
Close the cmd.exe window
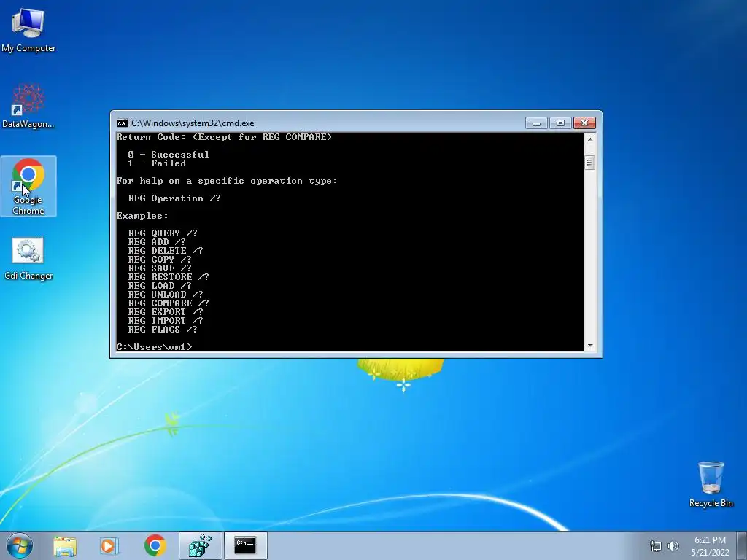click(584, 123)
